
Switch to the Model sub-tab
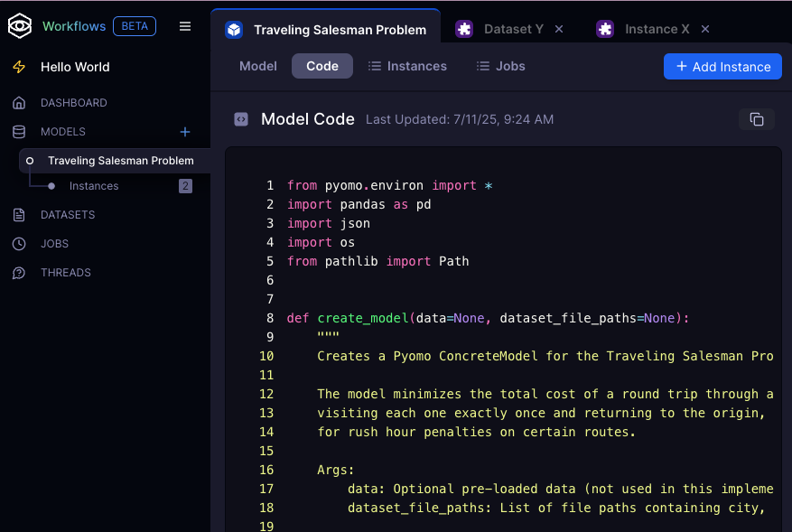click(258, 66)
